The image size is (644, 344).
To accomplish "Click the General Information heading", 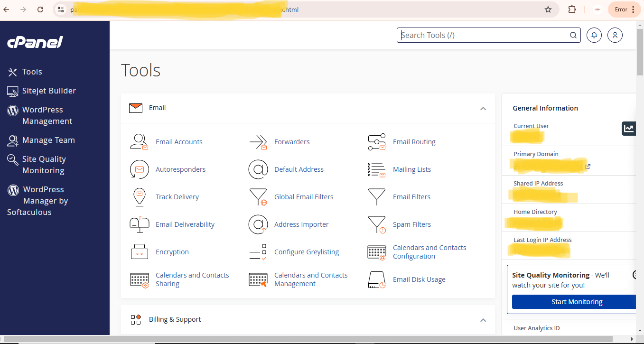I will click(545, 108).
